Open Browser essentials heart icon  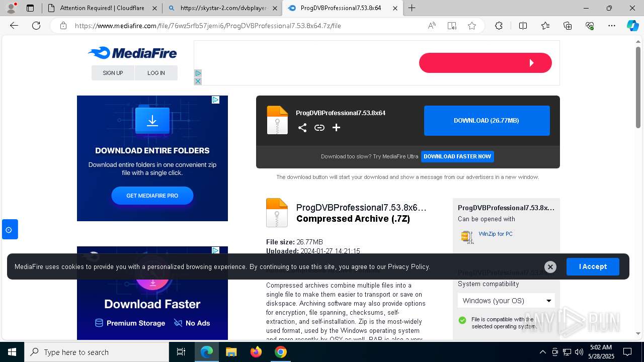[590, 26]
